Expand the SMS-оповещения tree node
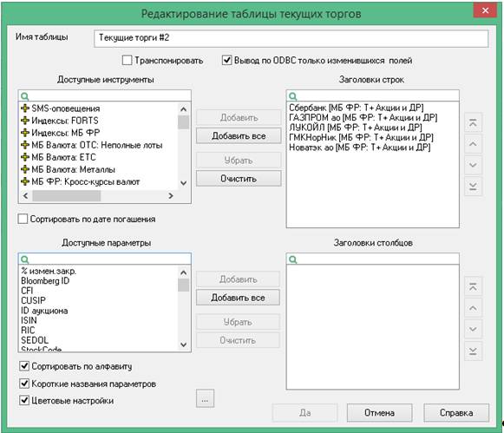This screenshot has height=433, width=504. 25,108
